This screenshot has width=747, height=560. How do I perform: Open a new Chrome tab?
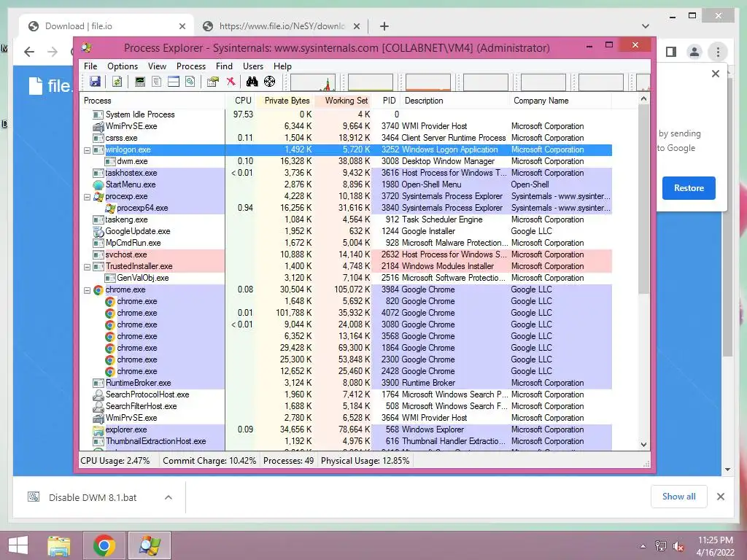[384, 26]
